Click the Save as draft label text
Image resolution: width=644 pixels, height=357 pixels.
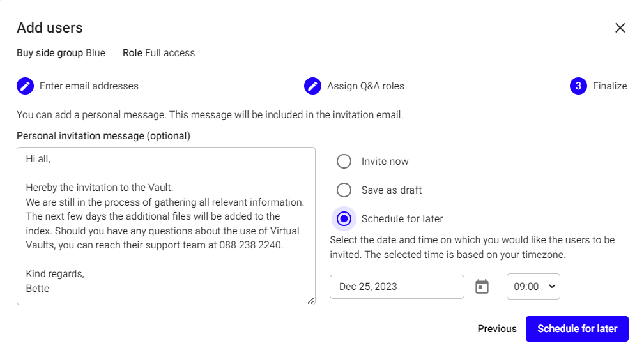point(392,190)
